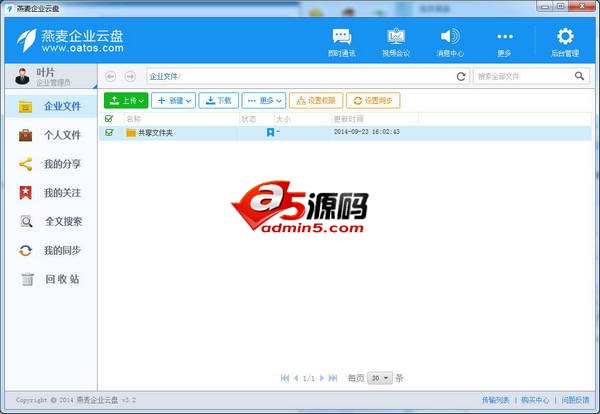The width and height of the screenshot is (600, 414).
Task: Close the window
Action: pos(581,6)
